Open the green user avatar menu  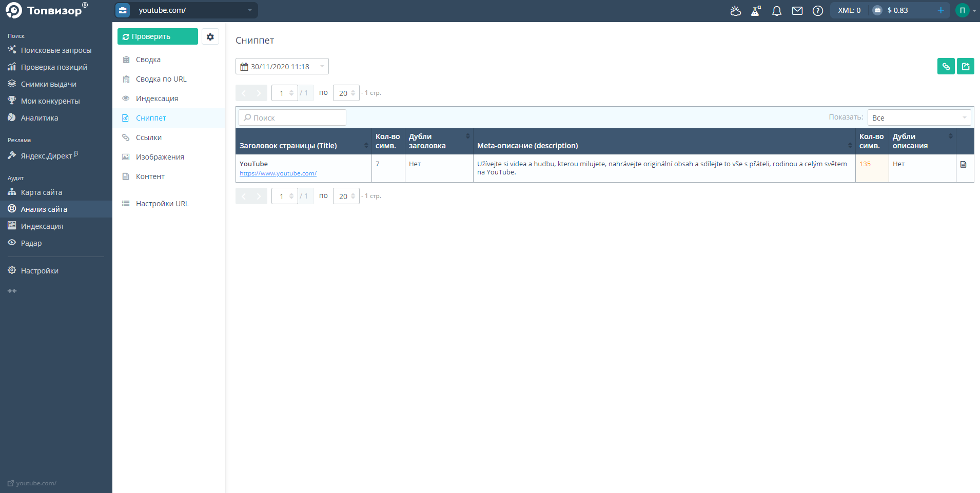point(962,10)
